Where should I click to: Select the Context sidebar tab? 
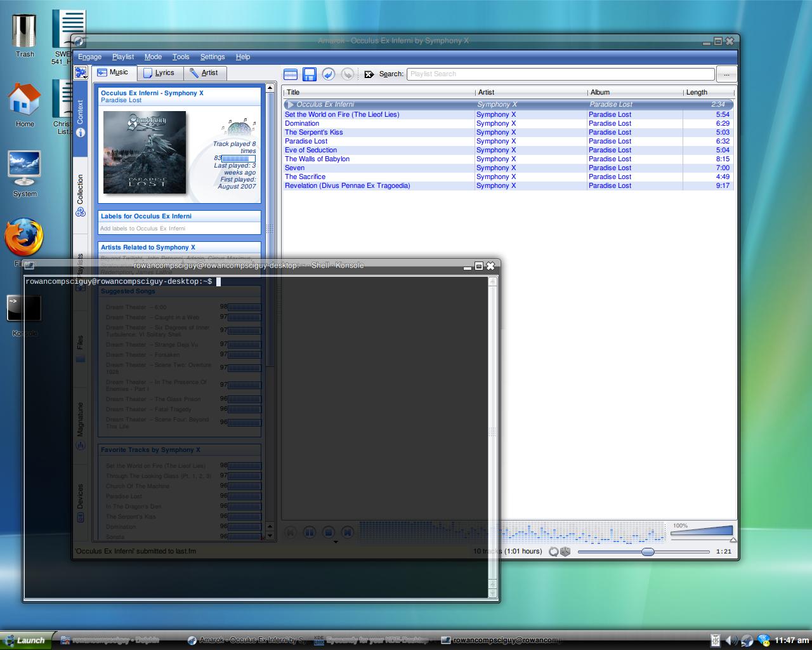(x=81, y=119)
